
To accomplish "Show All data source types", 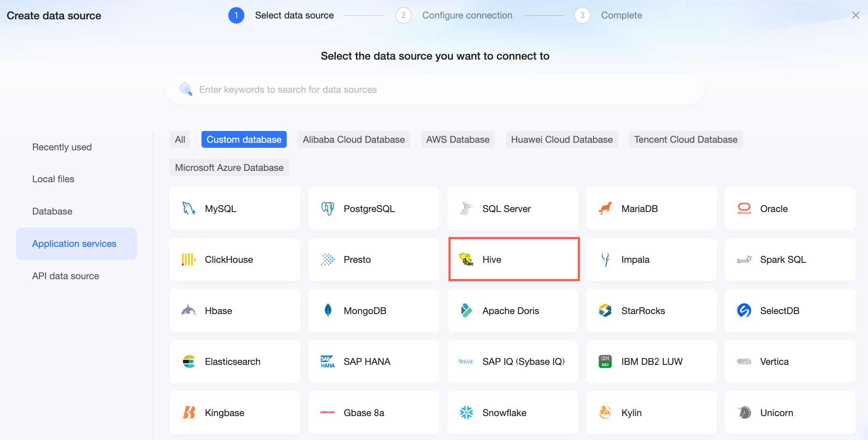I will click(x=180, y=139).
